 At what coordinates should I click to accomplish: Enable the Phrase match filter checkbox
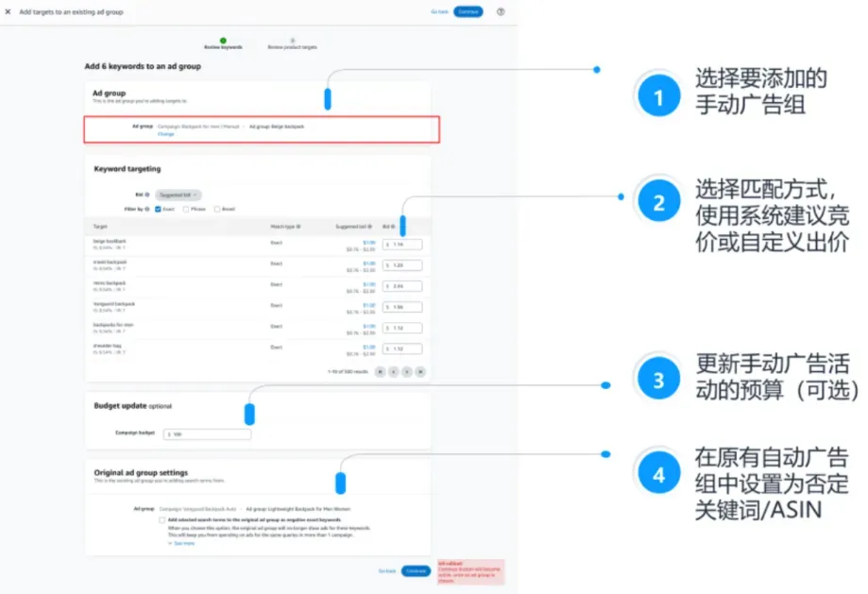pyautogui.click(x=186, y=210)
